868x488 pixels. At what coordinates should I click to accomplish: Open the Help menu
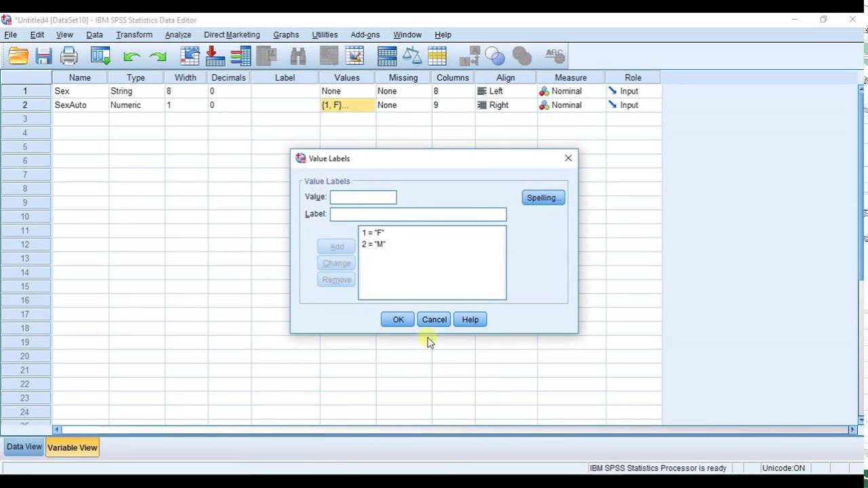pos(443,35)
